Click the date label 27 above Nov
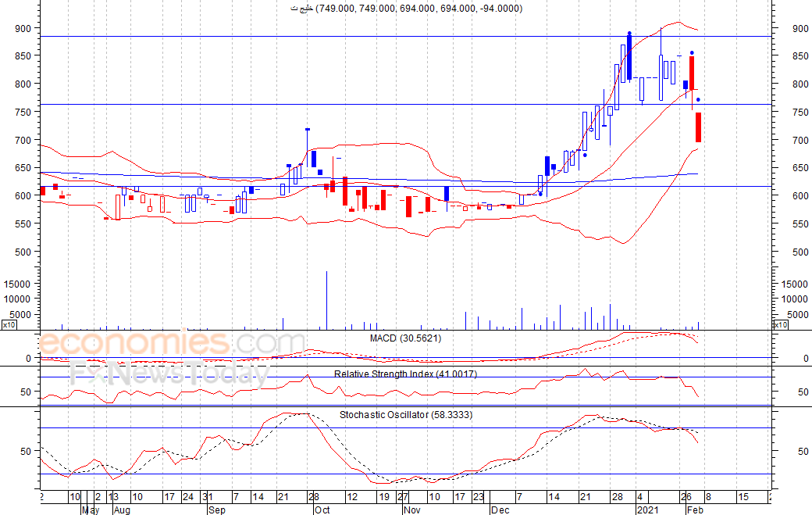Viewport: 812px width, 515px height. pos(403,497)
